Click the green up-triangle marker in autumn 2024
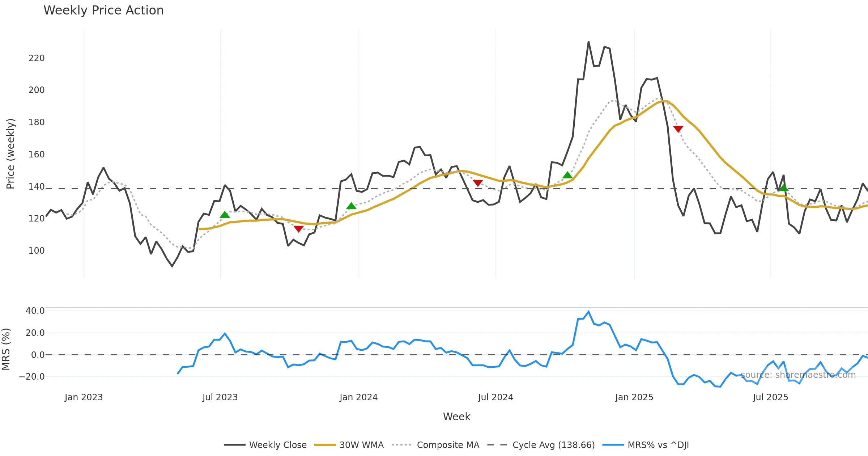Viewport: 868px width, 456px height. pos(567,176)
